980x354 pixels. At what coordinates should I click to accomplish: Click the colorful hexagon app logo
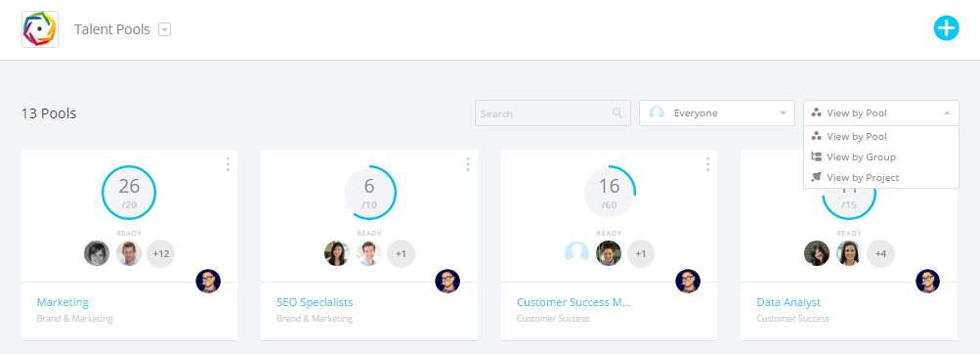[x=40, y=29]
